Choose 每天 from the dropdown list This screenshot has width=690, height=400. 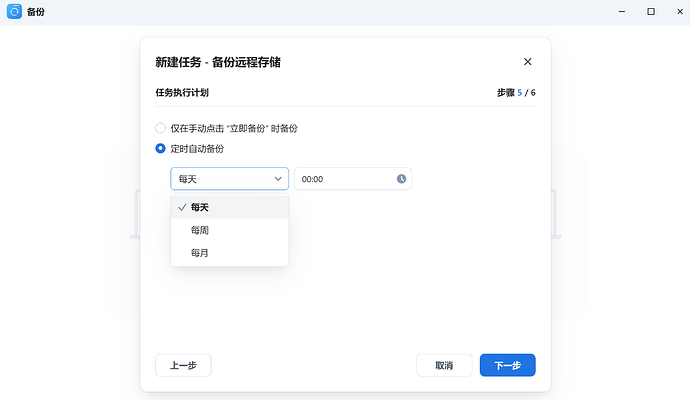pos(200,207)
